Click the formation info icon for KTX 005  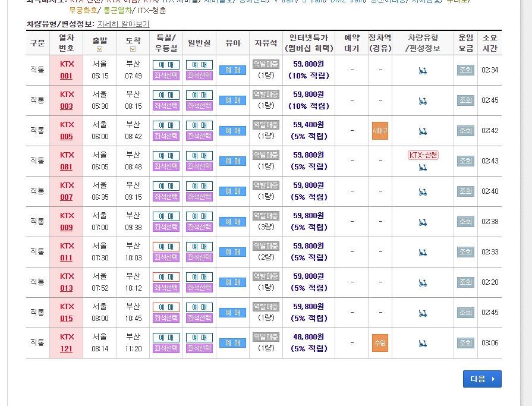pos(423,130)
